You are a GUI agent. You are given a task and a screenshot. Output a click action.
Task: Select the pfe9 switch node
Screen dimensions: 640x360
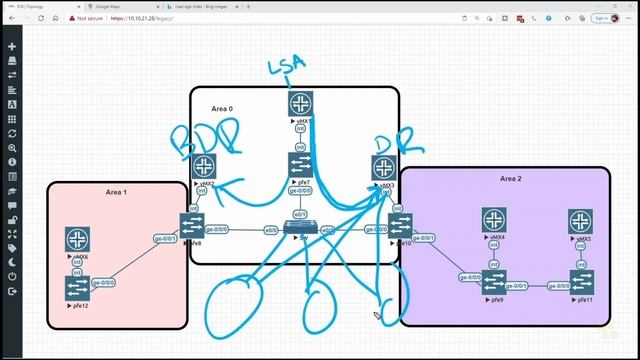pyautogui.click(x=494, y=282)
